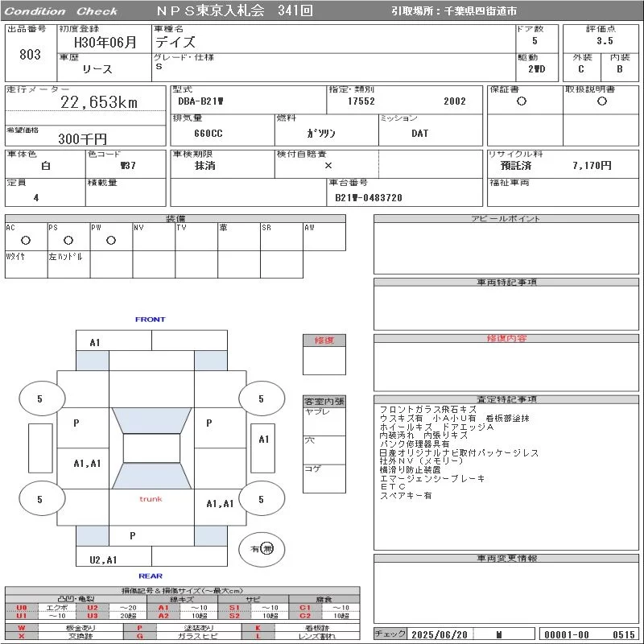The image size is (644, 644).
Task: Select the model code 'DBA-B21W'
Action: pos(200,101)
